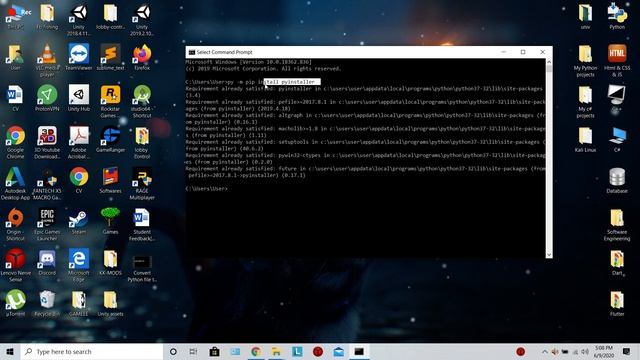
Task: Open ProtonVPN shortcut on desktop
Action: [x=47, y=98]
